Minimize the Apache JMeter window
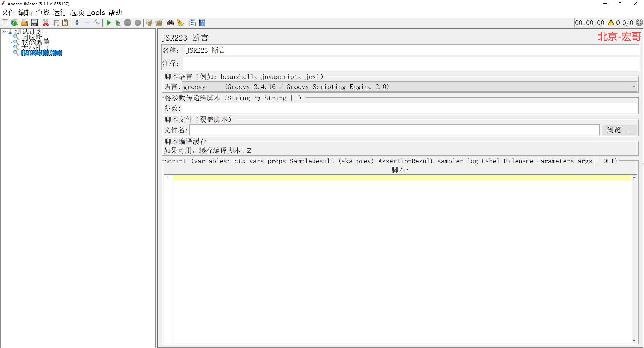Screen dimensions: 644x348 [605, 4]
